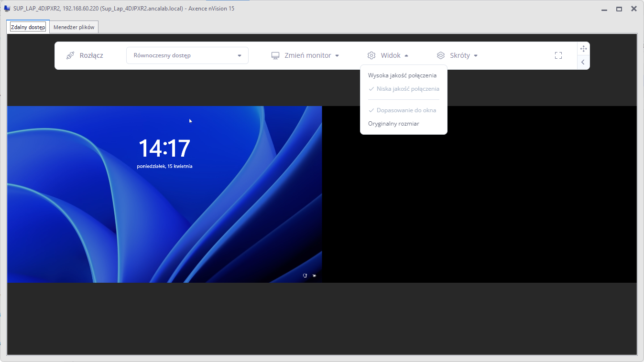644x362 pixels.
Task: Collapse the toolbar using left chevron
Action: click(583, 62)
